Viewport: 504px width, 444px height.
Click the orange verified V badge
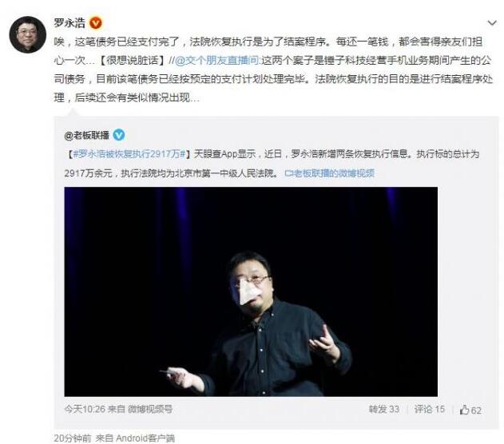pyautogui.click(x=96, y=23)
